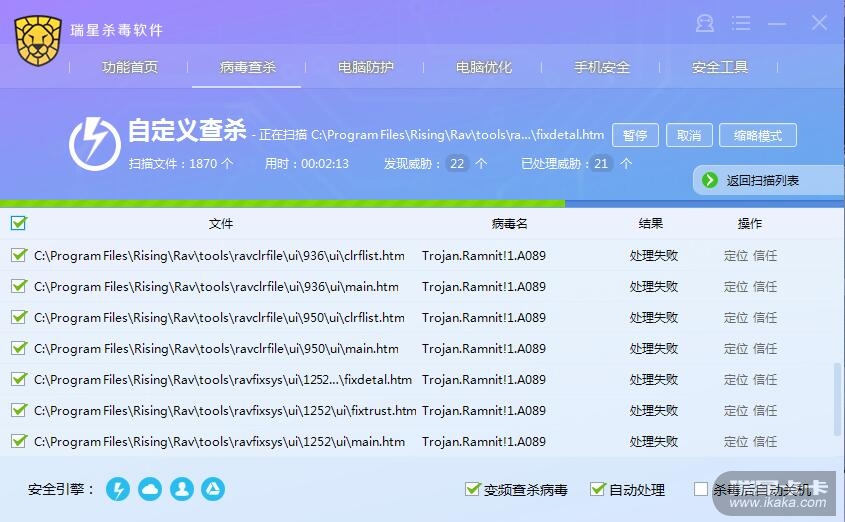Click the Rising lion logo
The height and width of the screenshot is (522, 845).
(x=38, y=40)
